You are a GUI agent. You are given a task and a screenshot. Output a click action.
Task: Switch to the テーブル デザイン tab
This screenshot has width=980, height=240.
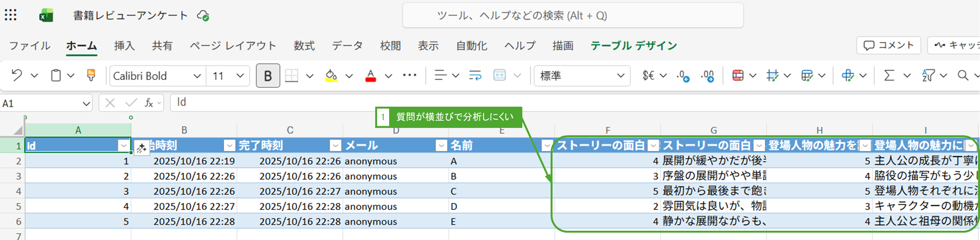pyautogui.click(x=633, y=46)
